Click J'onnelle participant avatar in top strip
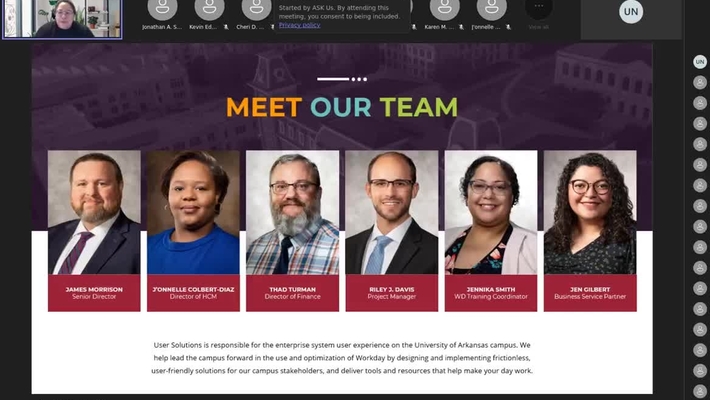The image size is (710, 400). [x=491, y=10]
